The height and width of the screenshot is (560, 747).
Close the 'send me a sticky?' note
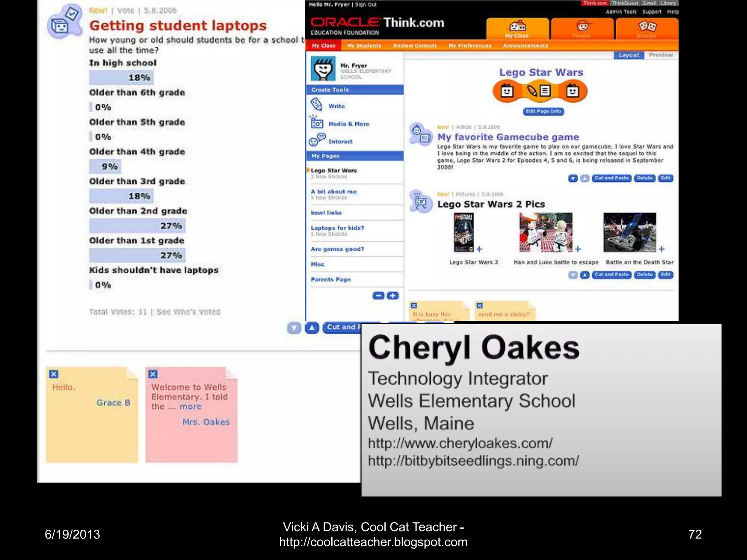point(480,306)
